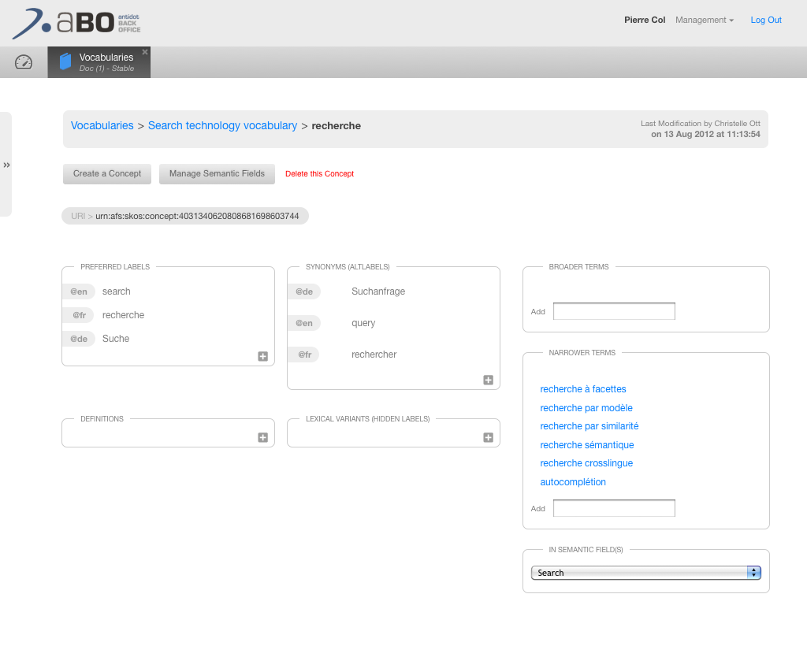Open Search technology vocabulary breadcrumb
The width and height of the screenshot is (807, 672).
pyautogui.click(x=222, y=126)
